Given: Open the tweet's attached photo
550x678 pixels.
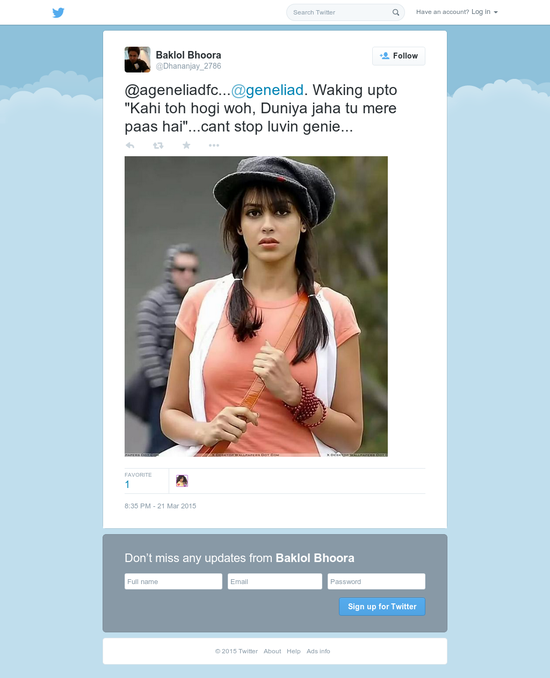Looking at the screenshot, I should pyautogui.click(x=256, y=306).
